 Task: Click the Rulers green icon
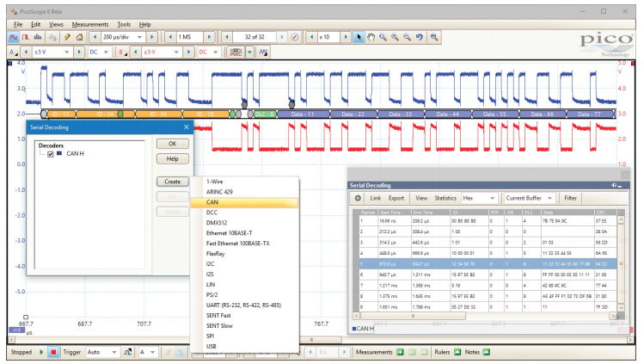pos(457,352)
